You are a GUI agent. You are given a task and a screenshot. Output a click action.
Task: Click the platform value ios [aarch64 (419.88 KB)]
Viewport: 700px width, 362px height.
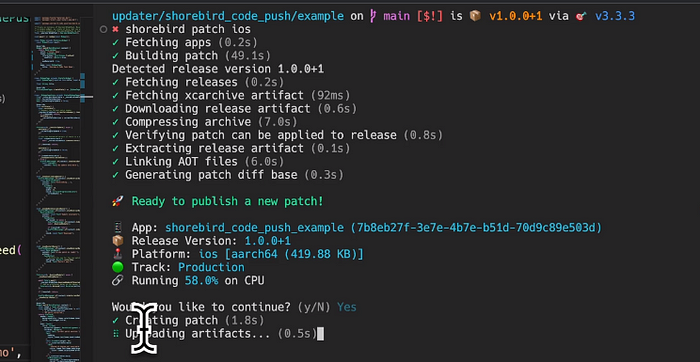(281, 254)
